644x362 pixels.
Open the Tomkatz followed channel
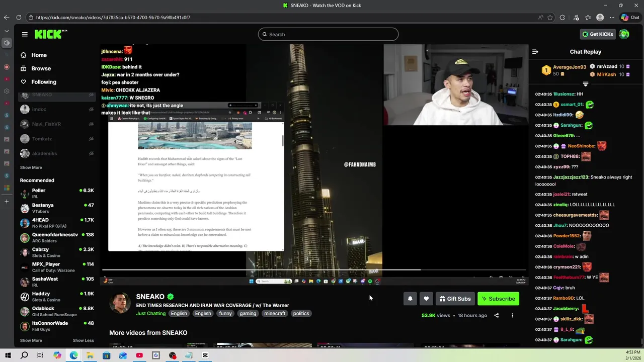coord(57,139)
